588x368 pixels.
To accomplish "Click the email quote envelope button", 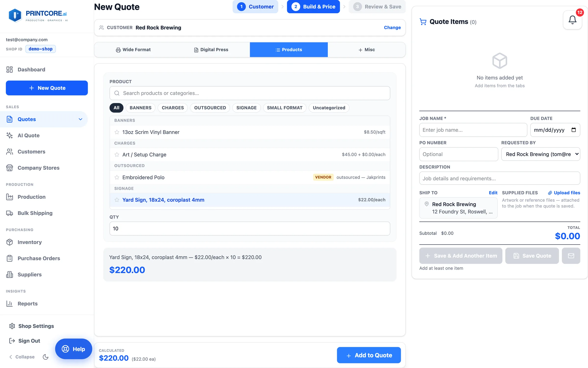I will pyautogui.click(x=571, y=256).
